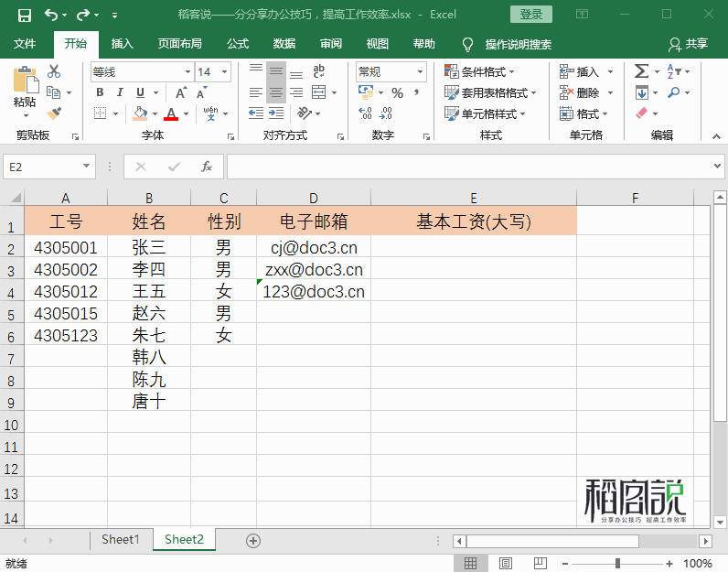Align text to the right

(296, 92)
